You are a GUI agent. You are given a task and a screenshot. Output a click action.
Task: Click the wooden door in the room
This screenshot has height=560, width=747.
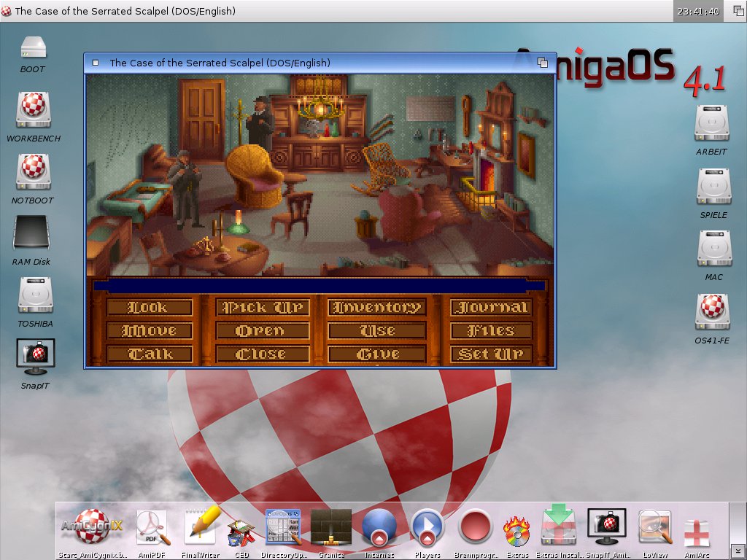[202, 120]
